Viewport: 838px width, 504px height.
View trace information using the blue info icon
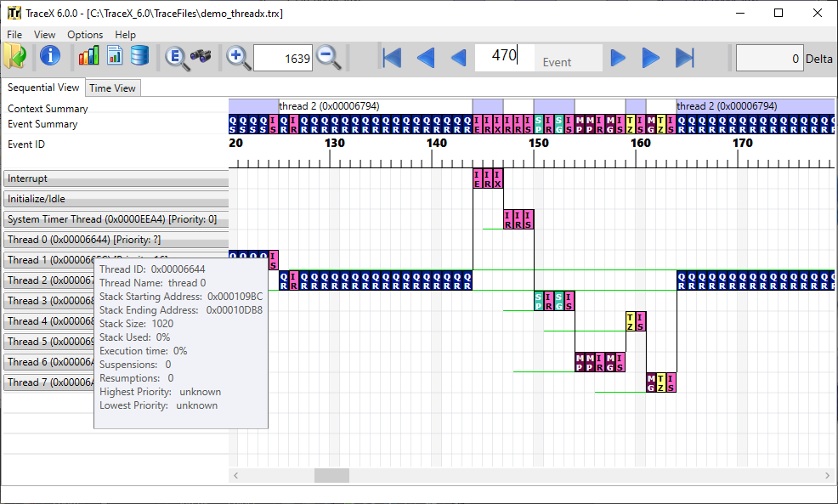(49, 58)
